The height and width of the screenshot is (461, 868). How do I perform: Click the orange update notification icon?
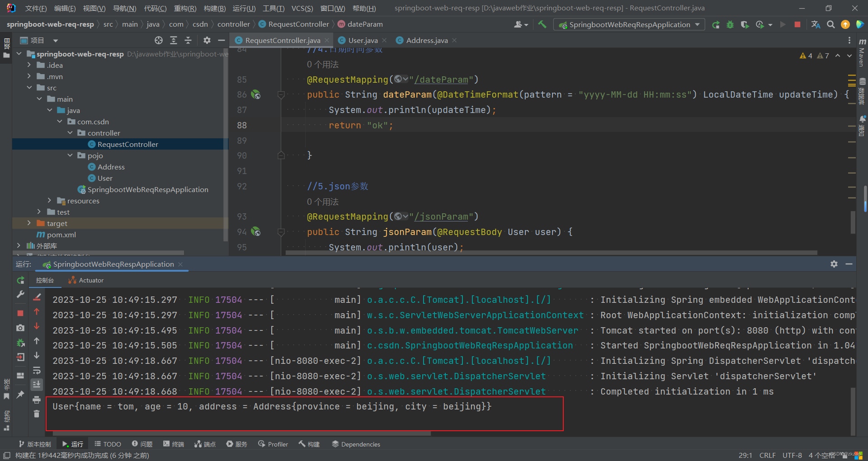[845, 24]
